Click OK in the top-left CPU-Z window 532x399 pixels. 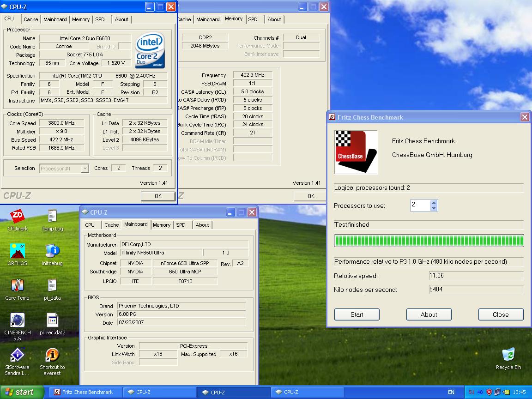coord(158,196)
